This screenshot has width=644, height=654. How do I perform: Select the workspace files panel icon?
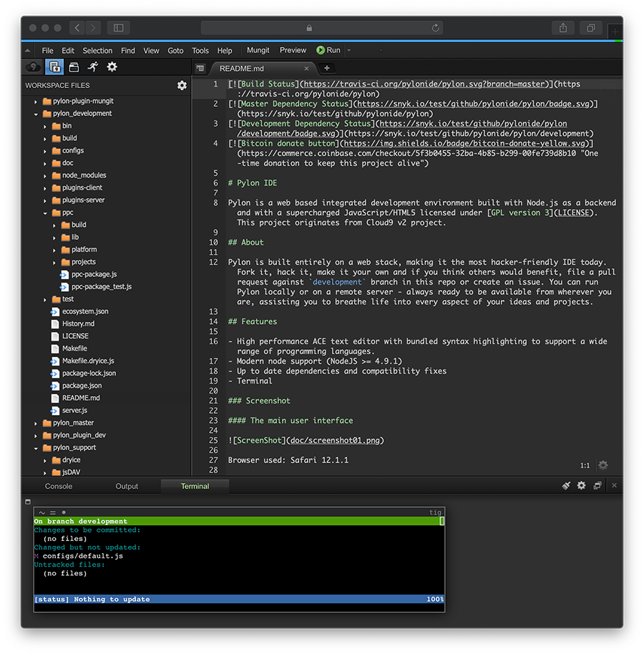54,67
